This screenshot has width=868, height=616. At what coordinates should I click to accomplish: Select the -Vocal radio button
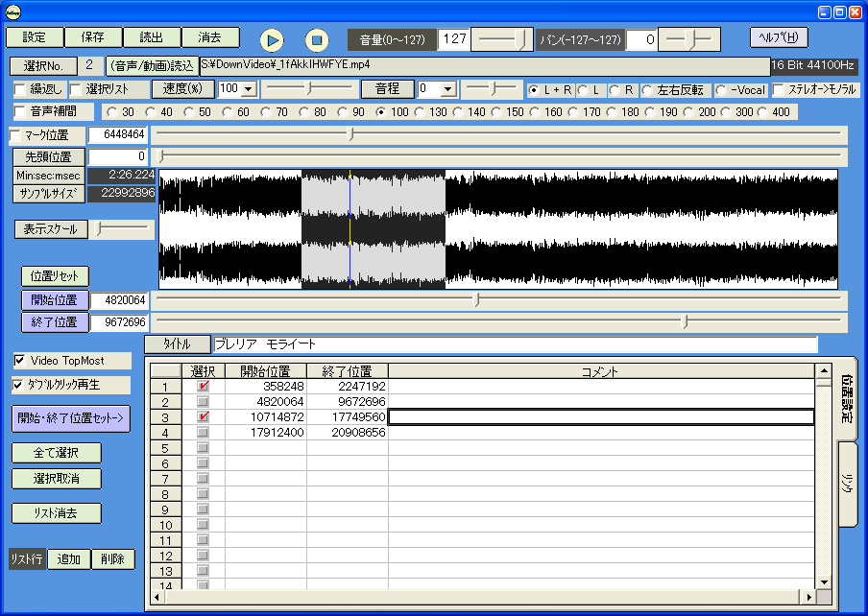coord(722,89)
